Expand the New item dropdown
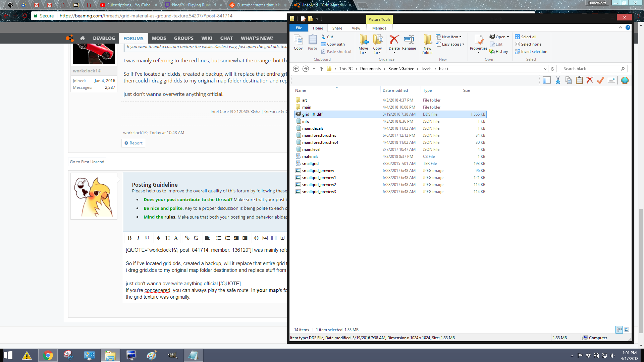Image resolution: width=644 pixels, height=362 pixels. [x=451, y=37]
